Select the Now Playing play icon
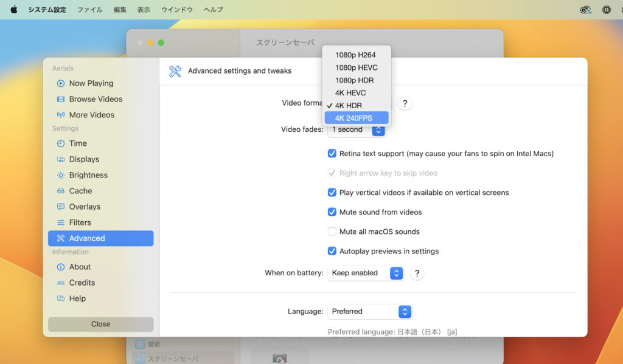 click(x=61, y=83)
